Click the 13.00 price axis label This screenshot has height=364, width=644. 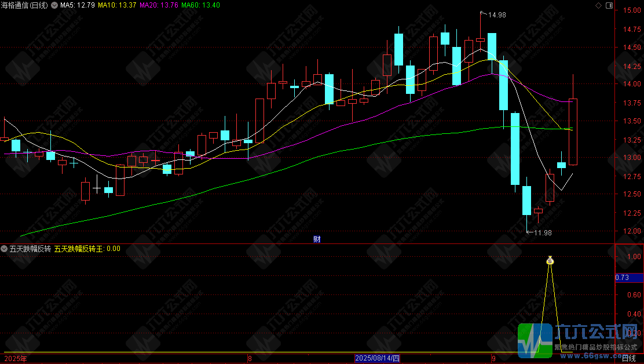click(x=632, y=157)
